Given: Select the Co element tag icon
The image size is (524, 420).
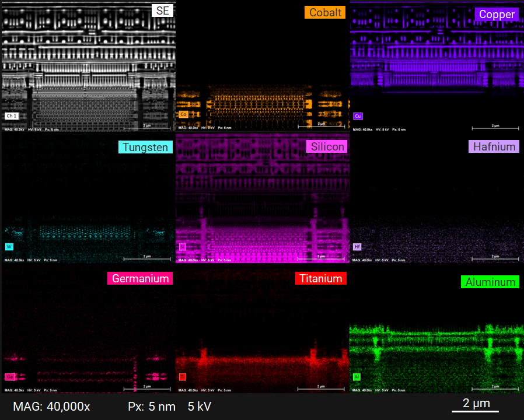Looking at the screenshot, I should (x=183, y=115).
